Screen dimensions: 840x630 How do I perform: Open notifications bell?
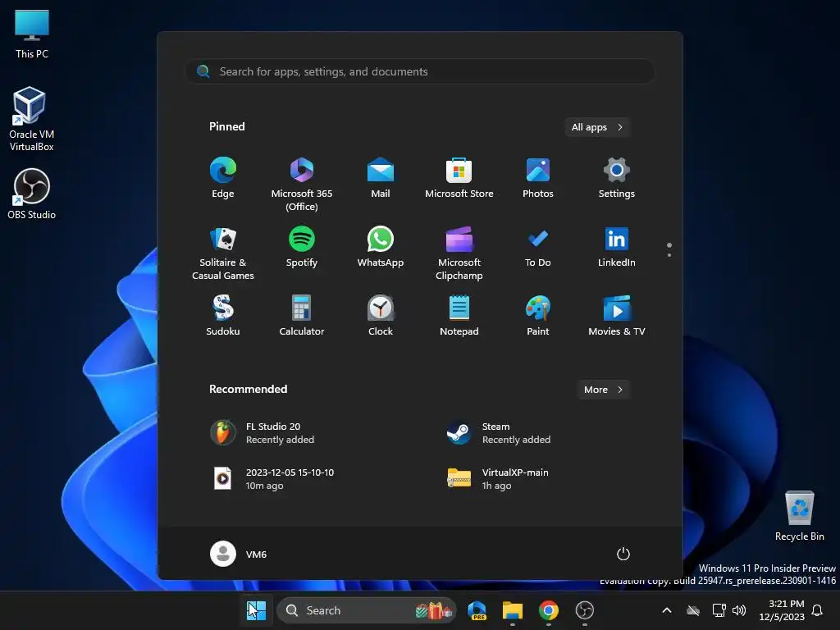pos(818,610)
